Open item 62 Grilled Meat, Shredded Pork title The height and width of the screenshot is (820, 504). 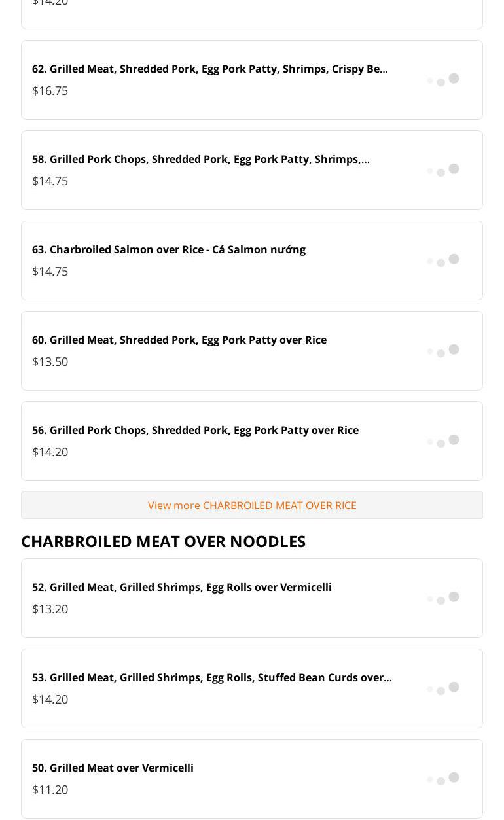pos(209,69)
